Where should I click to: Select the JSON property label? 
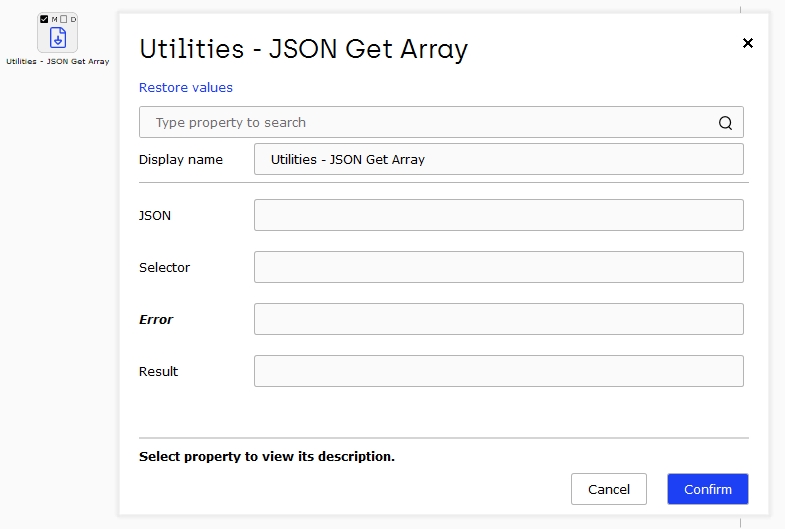pos(155,215)
